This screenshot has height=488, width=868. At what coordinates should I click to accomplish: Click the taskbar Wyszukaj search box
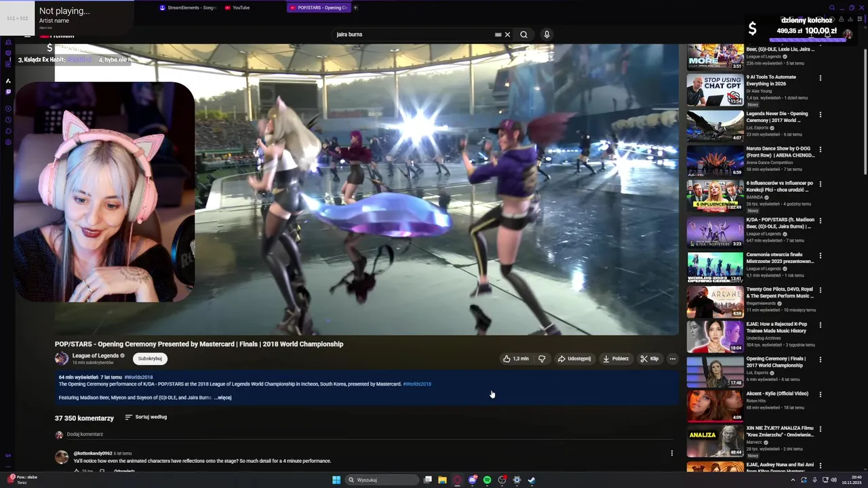click(382, 480)
